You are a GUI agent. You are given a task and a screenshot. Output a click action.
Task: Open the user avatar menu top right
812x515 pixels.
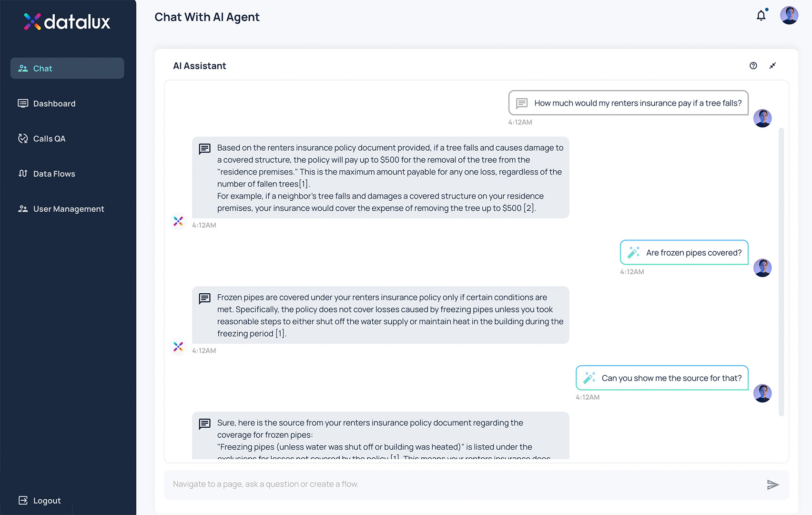789,15
